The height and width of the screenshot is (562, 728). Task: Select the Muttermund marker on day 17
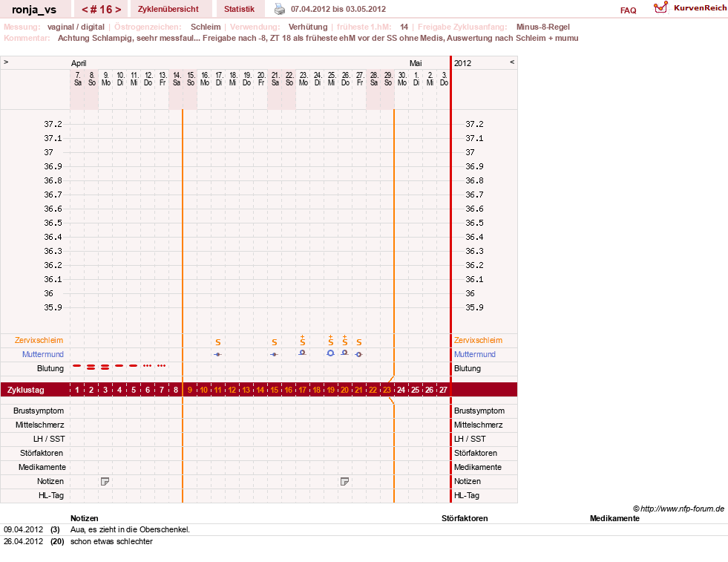pyautogui.click(x=302, y=353)
